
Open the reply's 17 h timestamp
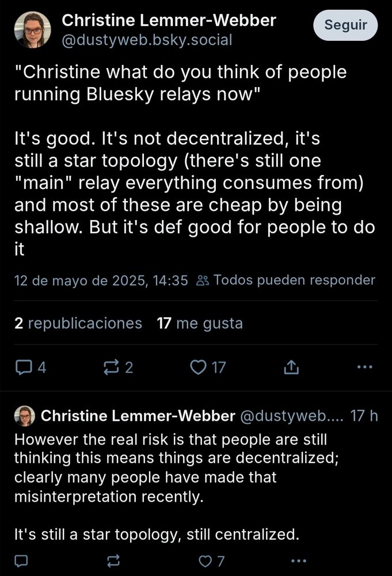tap(364, 416)
